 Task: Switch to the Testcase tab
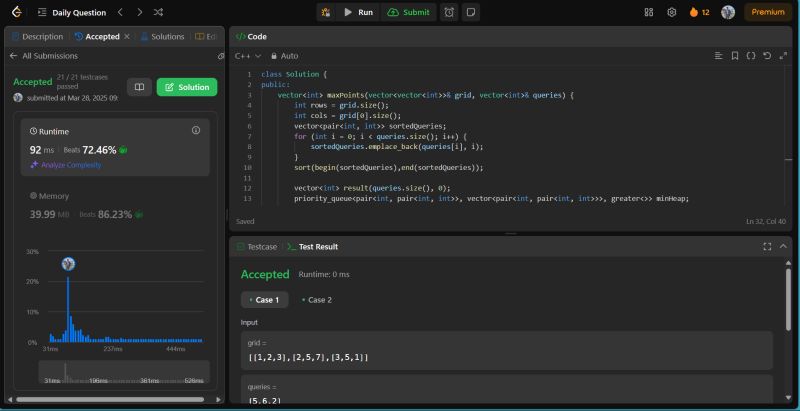[257, 247]
